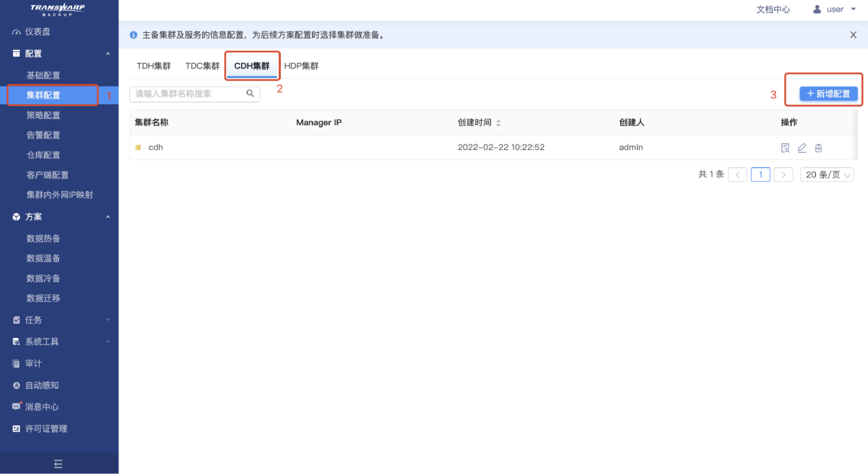This screenshot has height=474, width=868.
Task: Click the cluster name search field
Action: coord(188,94)
